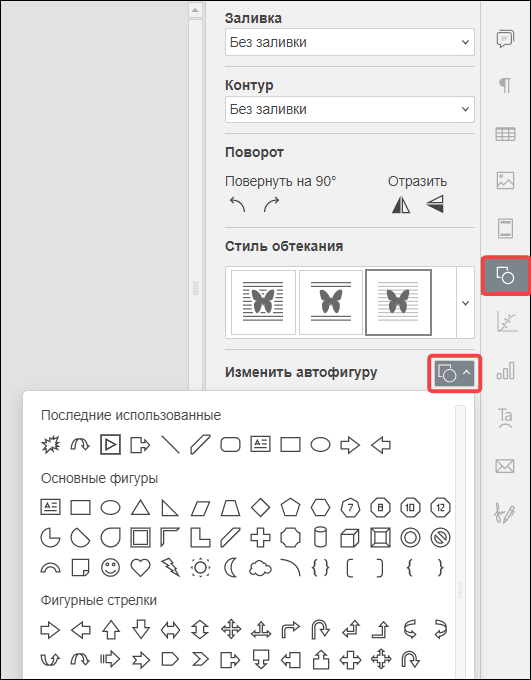Select cloud shape

coord(260,568)
